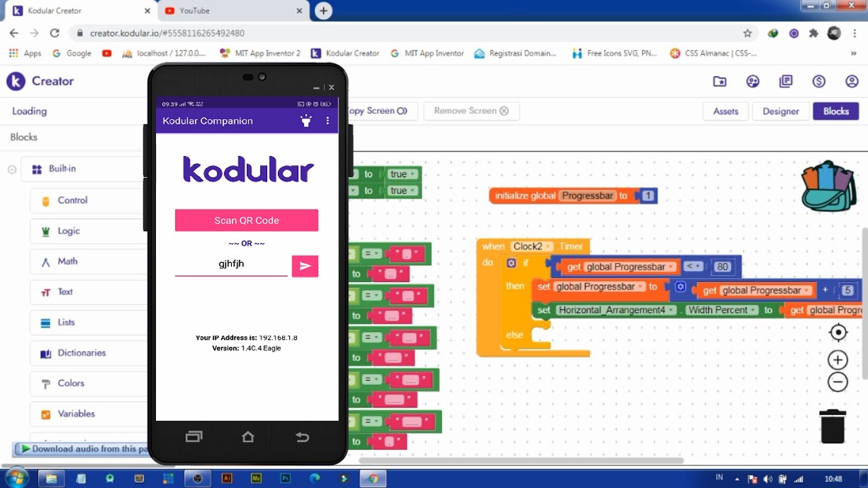Image resolution: width=868 pixels, height=488 pixels.
Task: Open the MIT App Inventor 2 bookmark
Action: [260, 53]
